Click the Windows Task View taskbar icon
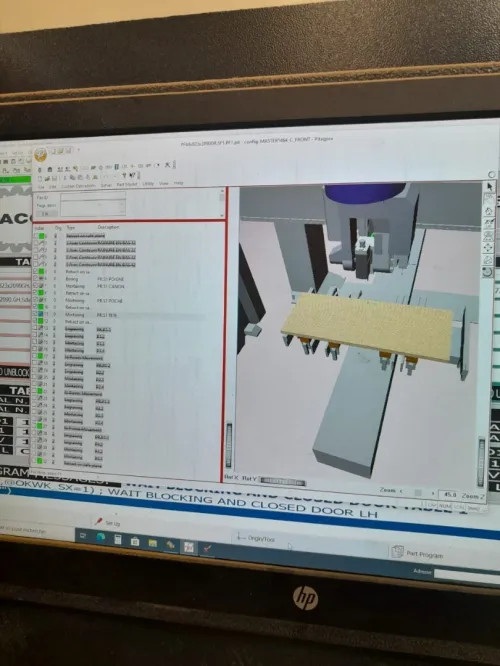 tap(83, 536)
